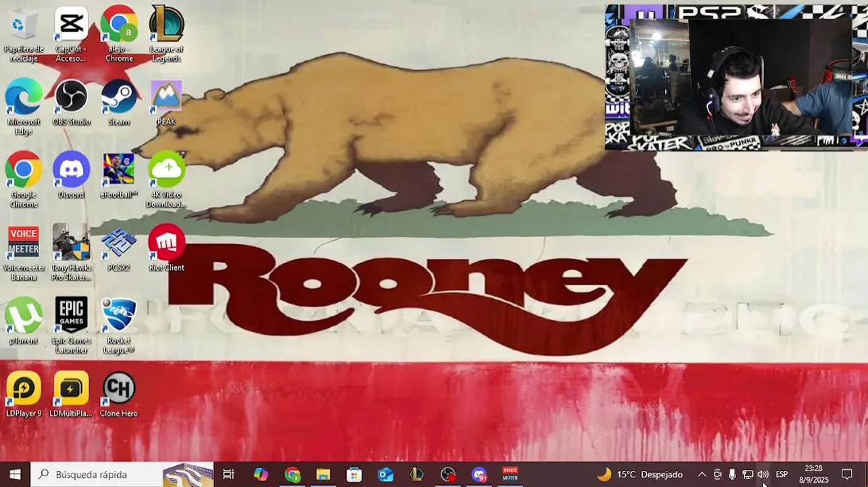This screenshot has height=487, width=868.
Task: Switch to League of Legends taskbar icon
Action: coord(417,474)
